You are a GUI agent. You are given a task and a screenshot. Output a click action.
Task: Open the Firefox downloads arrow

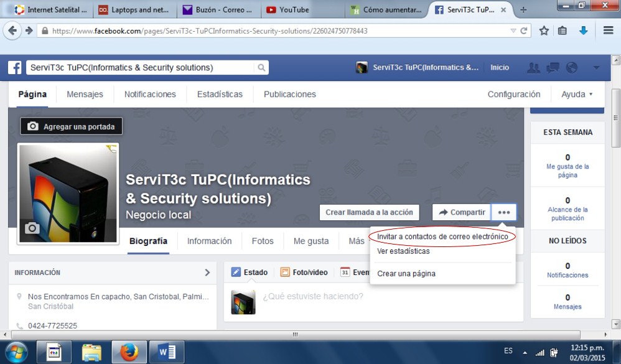(584, 30)
